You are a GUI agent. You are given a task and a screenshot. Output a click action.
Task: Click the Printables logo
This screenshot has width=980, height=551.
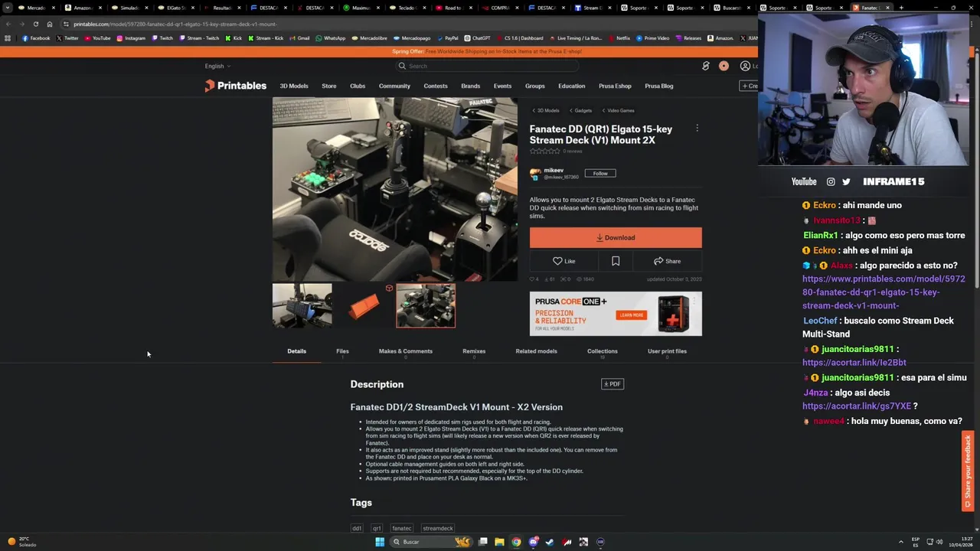point(235,86)
